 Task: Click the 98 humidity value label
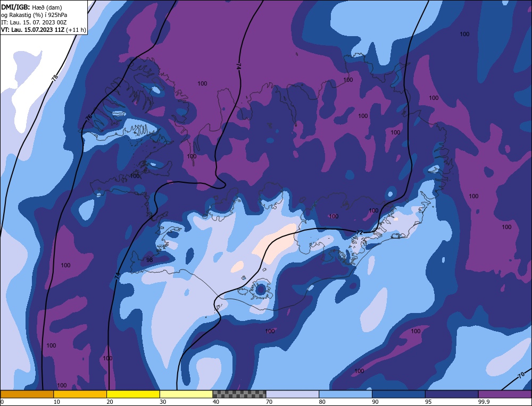pos(149,260)
